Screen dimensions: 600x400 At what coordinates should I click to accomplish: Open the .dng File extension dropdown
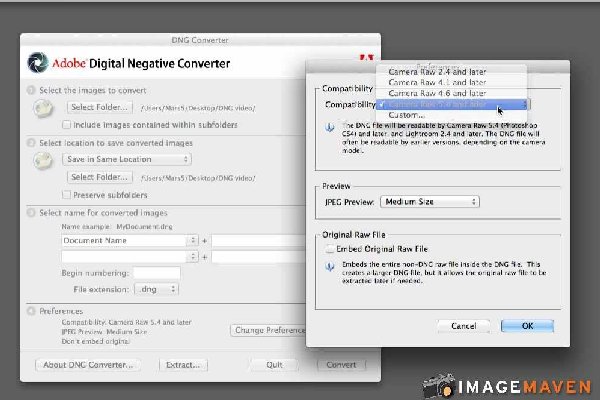(x=157, y=289)
